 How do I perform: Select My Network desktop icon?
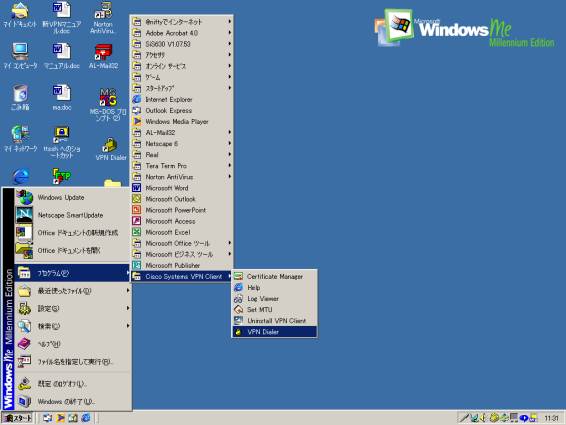pos(20,139)
